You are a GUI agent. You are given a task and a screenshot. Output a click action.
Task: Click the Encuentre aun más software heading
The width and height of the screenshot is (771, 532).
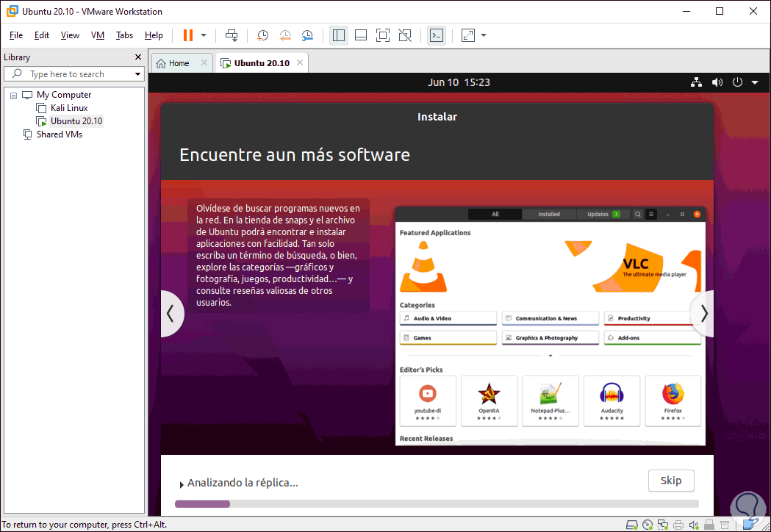295,155
